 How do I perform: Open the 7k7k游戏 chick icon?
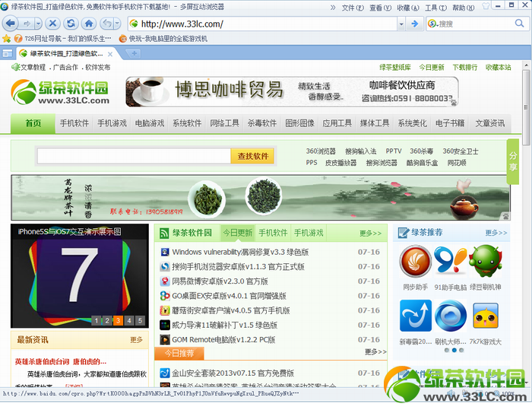point(486,316)
